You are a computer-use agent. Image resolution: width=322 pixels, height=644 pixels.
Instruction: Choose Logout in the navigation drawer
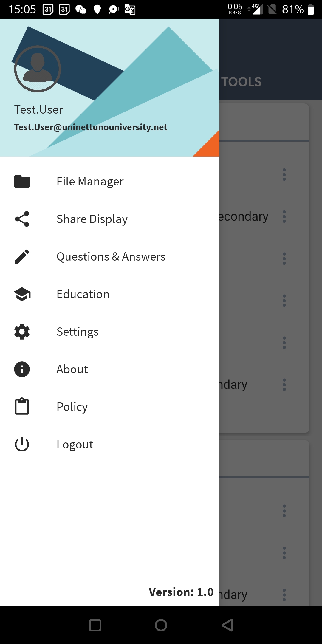75,444
